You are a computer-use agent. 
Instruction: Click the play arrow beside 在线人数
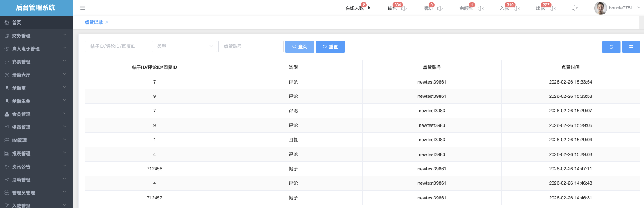[369, 8]
